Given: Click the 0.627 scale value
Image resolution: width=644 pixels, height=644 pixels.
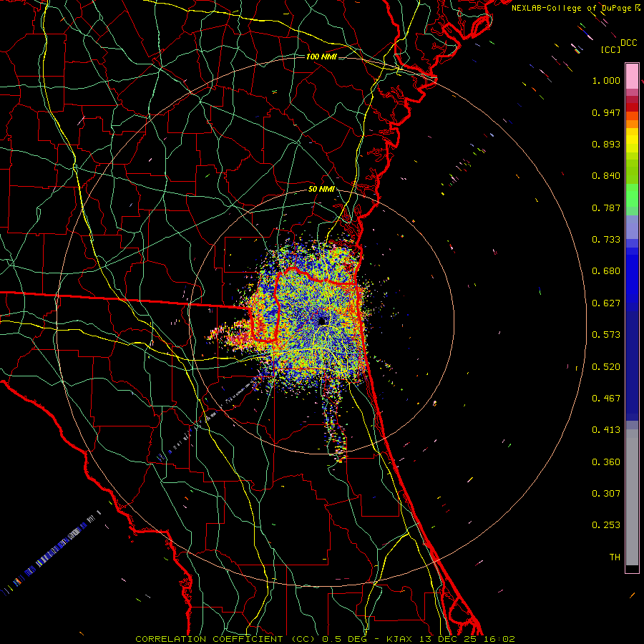Looking at the screenshot, I should pos(606,303).
